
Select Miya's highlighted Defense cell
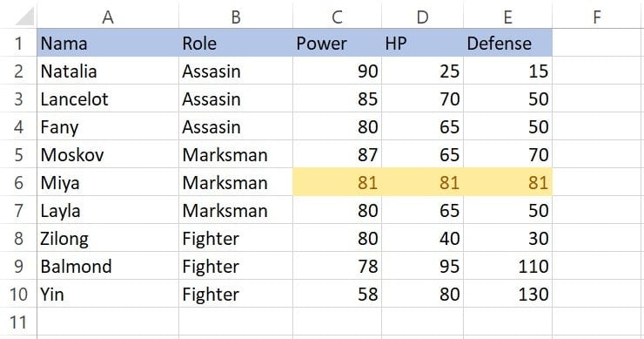507,182
